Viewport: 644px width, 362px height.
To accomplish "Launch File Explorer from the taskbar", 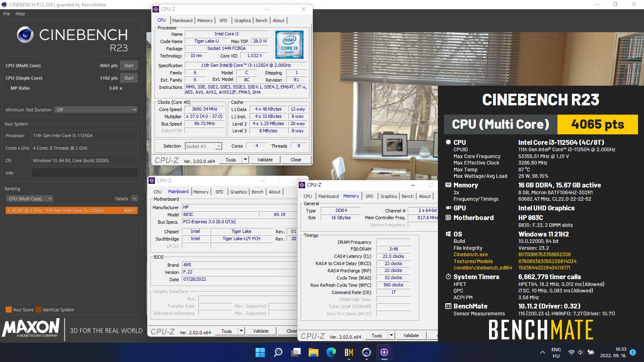I will coord(314,352).
